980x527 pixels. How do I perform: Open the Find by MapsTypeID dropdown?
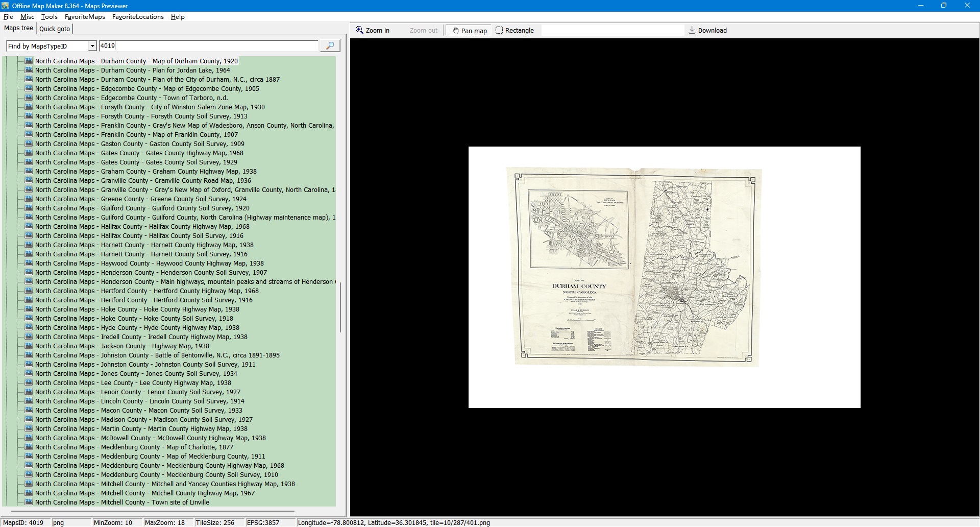click(x=92, y=46)
